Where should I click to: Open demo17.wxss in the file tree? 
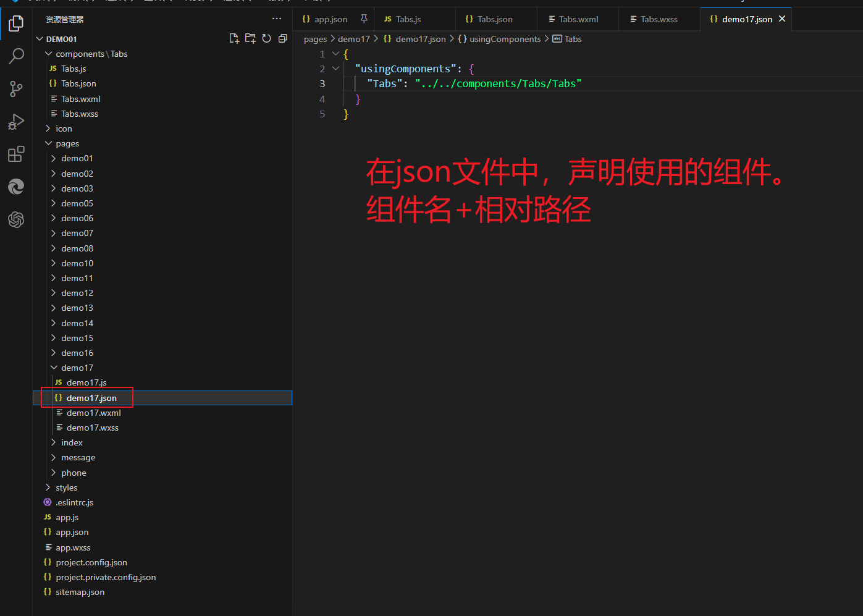[162, 428]
